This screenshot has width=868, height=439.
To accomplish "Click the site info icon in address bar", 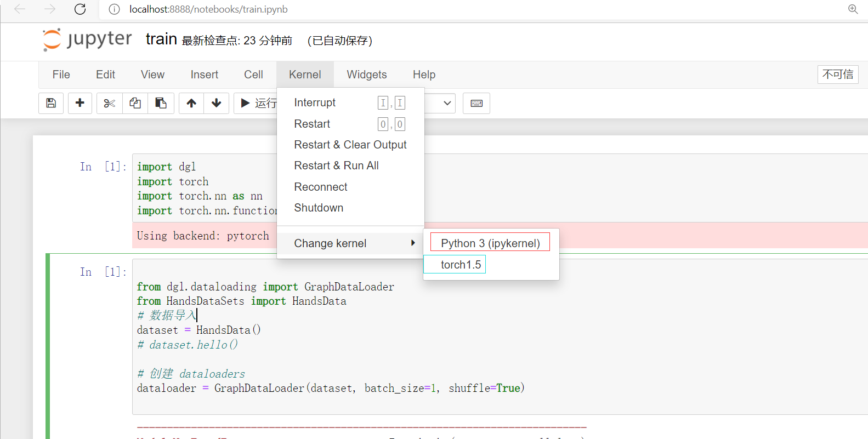I will pos(114,9).
